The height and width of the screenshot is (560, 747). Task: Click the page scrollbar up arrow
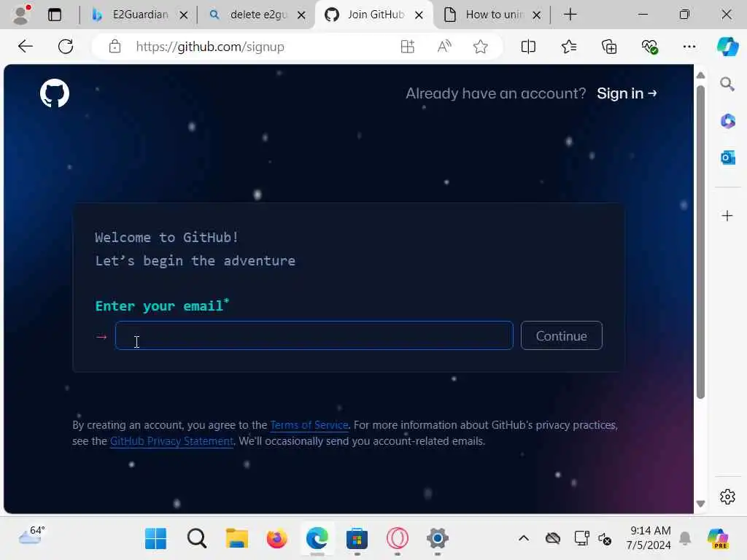pos(700,75)
